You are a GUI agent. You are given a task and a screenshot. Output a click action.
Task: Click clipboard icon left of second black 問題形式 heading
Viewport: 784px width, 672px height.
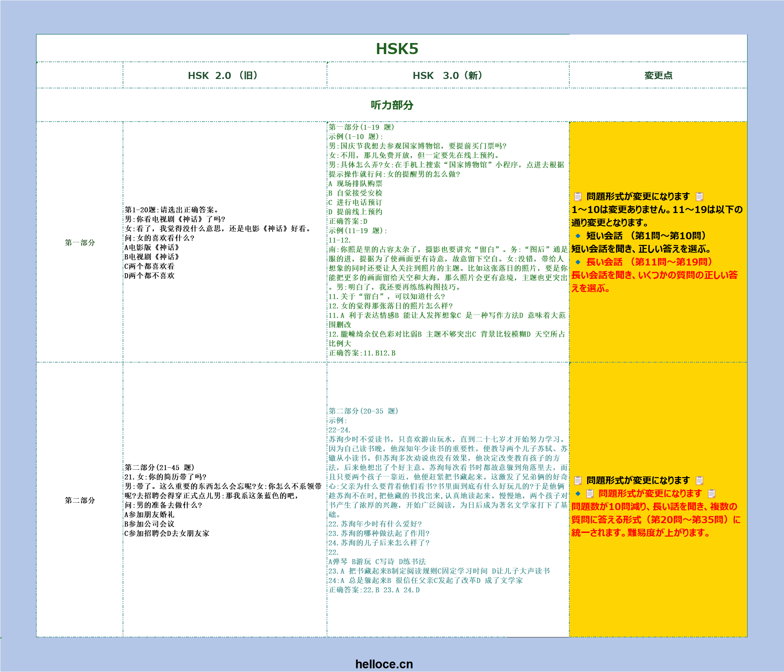coord(578,480)
